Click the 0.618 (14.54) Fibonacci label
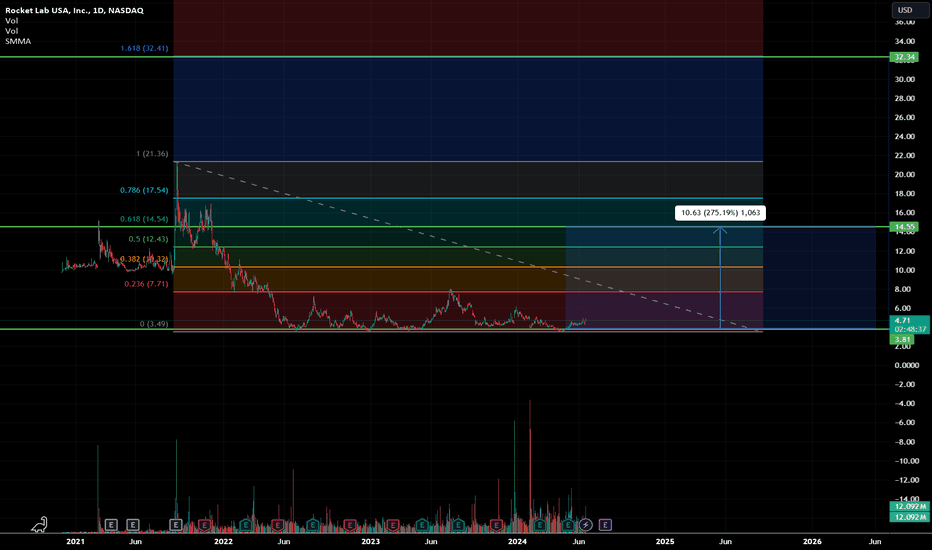The width and height of the screenshot is (932, 550). click(144, 219)
